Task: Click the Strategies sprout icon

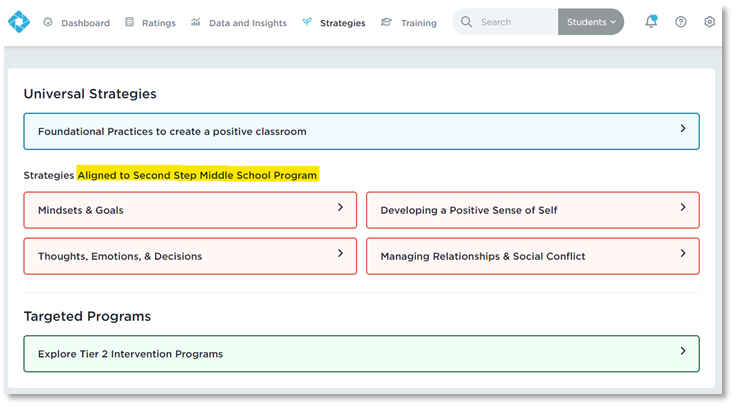Action: 307,22
